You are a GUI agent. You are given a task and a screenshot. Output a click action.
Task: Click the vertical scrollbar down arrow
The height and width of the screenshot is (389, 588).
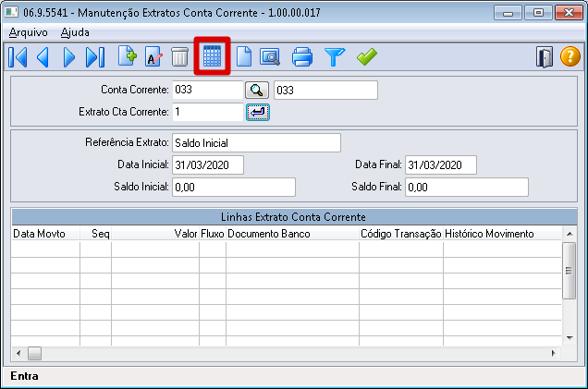tap(570, 337)
